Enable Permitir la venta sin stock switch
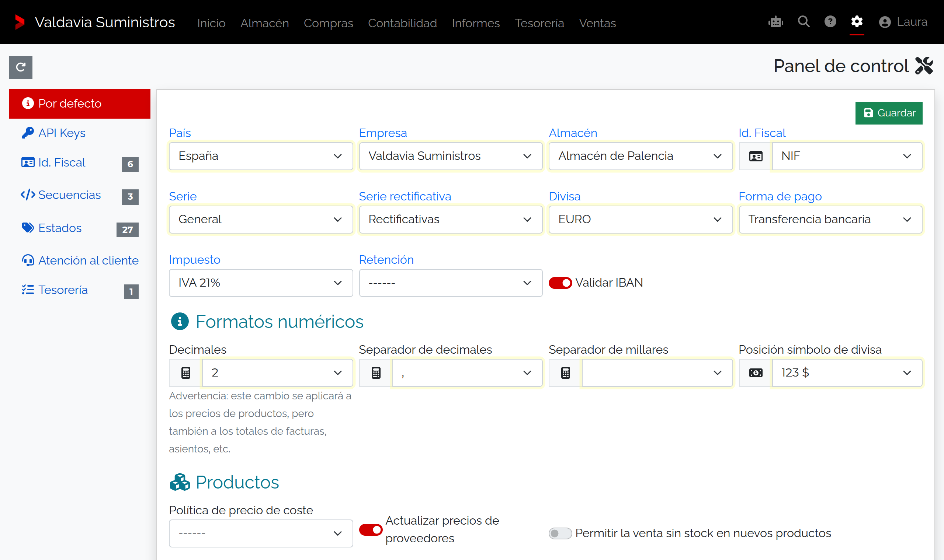 560,533
